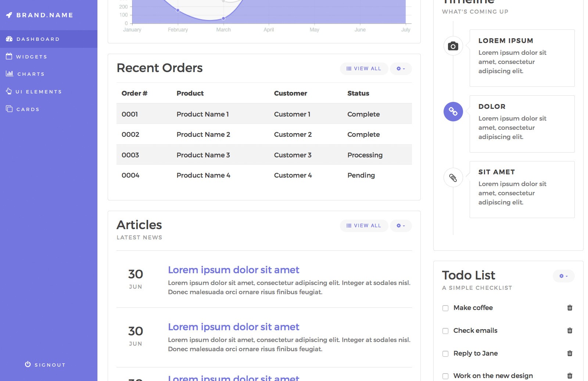Open Recent Orders gear settings dropdown
Viewport: 588px width, 381px height.
tap(401, 69)
